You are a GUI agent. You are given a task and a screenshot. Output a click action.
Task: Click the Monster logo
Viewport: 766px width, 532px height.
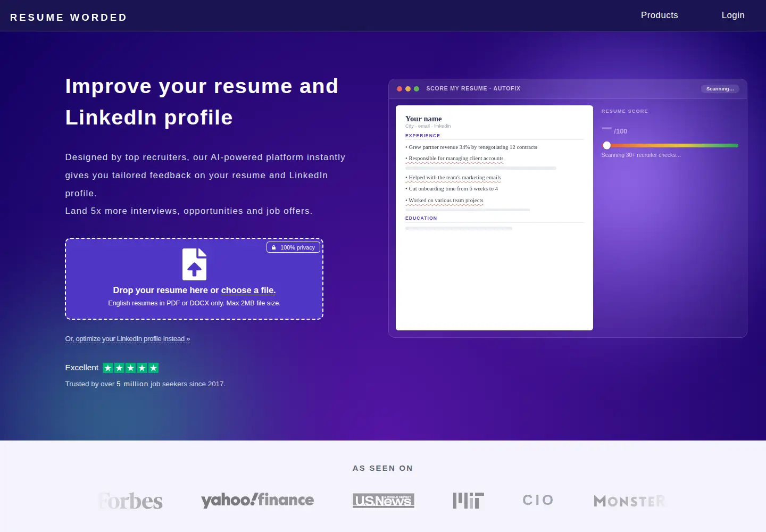[629, 501]
